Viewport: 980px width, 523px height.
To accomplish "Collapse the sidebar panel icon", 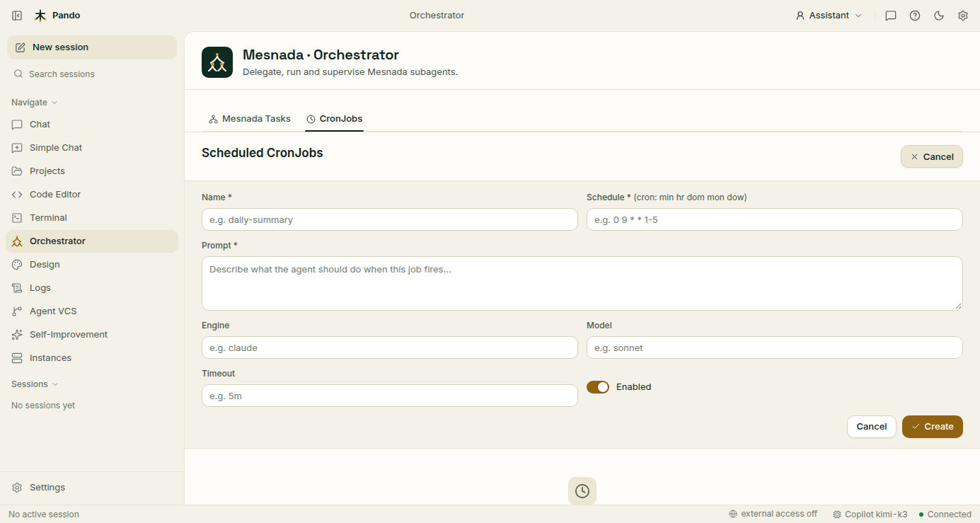I will click(x=17, y=16).
